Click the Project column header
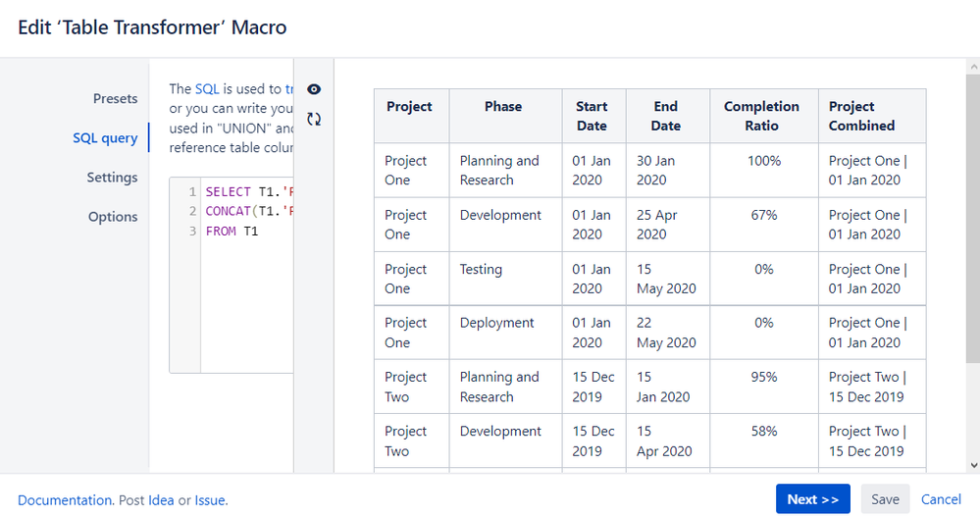The height and width of the screenshot is (518, 980). (x=407, y=107)
